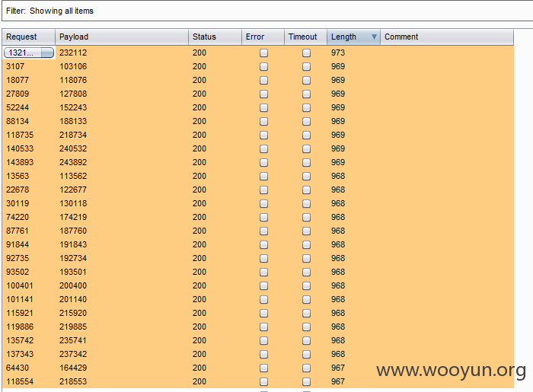Click payload value 130118
Screen dimensions: 533x392
point(73,203)
